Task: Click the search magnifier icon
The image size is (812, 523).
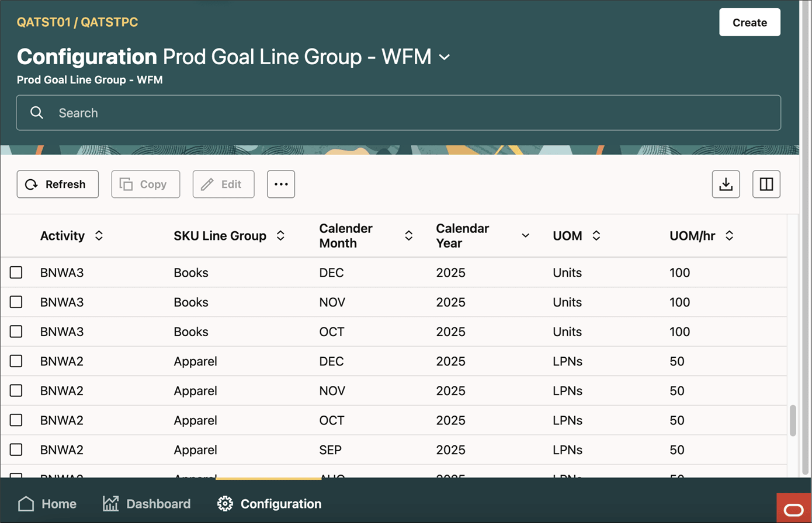Action: tap(37, 113)
